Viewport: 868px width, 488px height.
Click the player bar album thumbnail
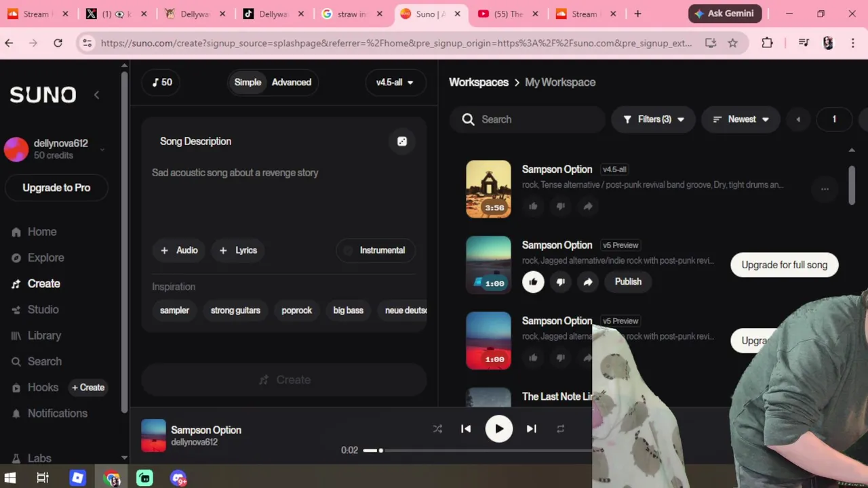pyautogui.click(x=153, y=435)
